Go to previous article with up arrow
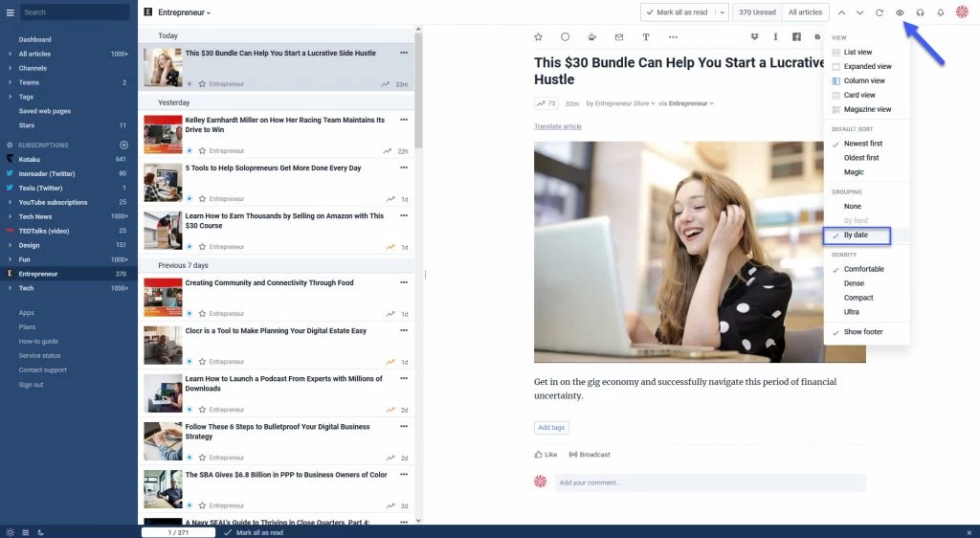Screen dimensions: 980x538 [842, 12]
